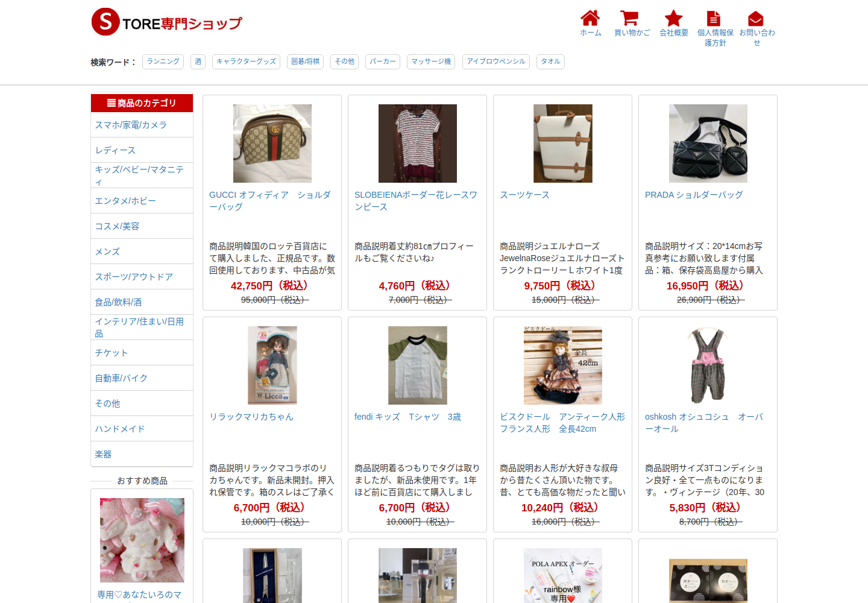The width and height of the screenshot is (868, 603).
Task: Select the 酒 search keyword tag
Action: click(198, 62)
